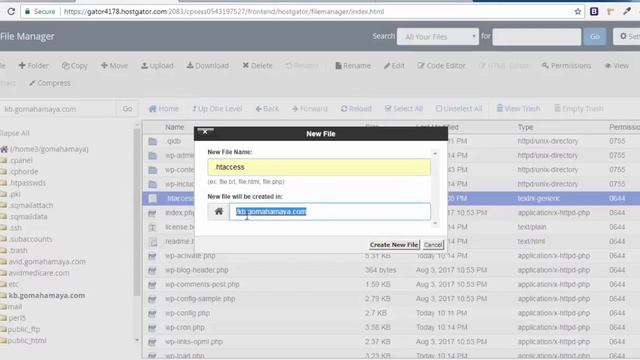The width and height of the screenshot is (640, 360).
Task: Click Unselect All
Action: 459,109
